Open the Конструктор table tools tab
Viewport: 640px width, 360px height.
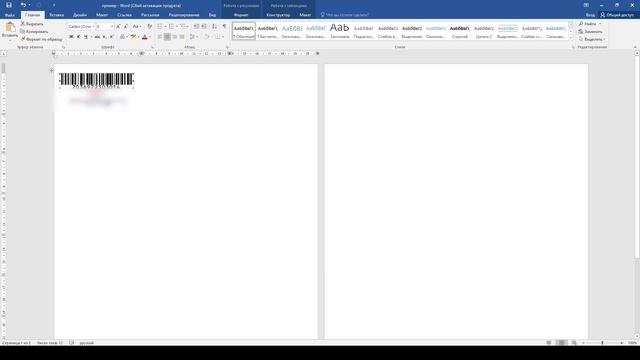[278, 15]
